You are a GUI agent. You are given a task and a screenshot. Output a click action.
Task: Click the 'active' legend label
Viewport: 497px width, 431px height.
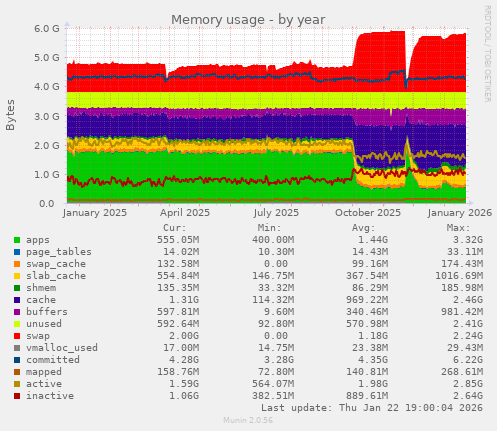point(44,384)
